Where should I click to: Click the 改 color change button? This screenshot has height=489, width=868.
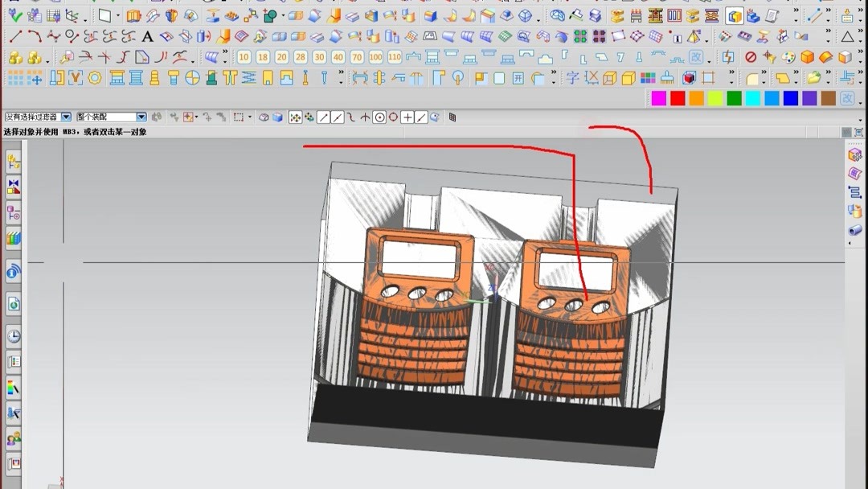[848, 97]
